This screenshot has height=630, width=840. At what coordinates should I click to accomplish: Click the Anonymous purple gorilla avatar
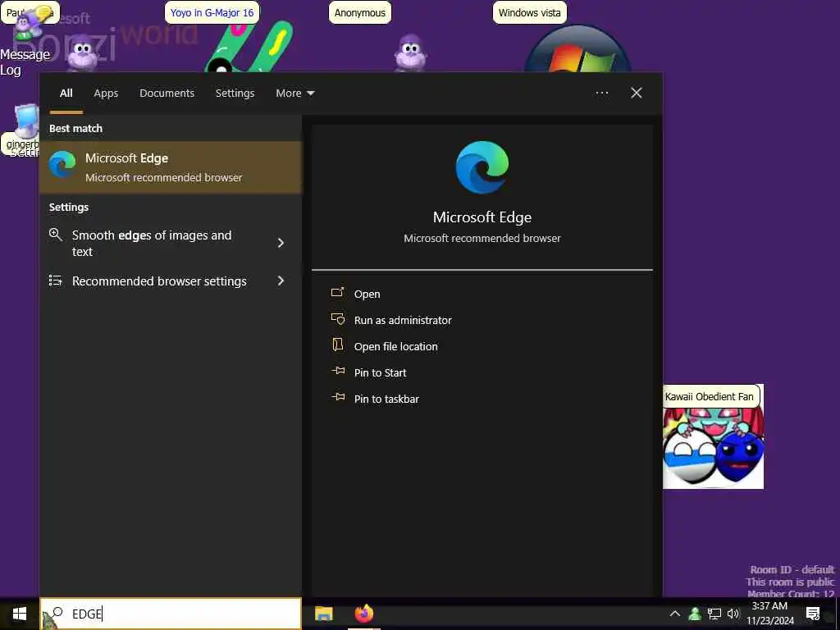tap(410, 52)
